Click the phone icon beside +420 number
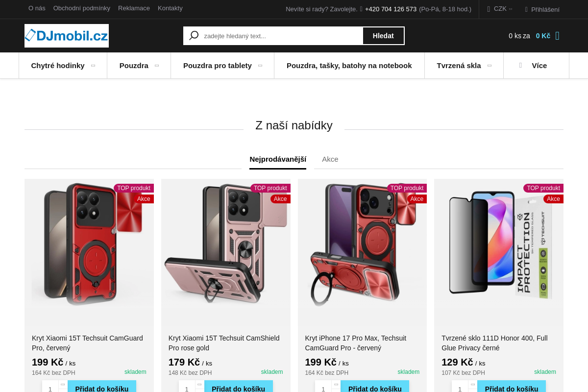The height and width of the screenshot is (392, 588). point(361,9)
